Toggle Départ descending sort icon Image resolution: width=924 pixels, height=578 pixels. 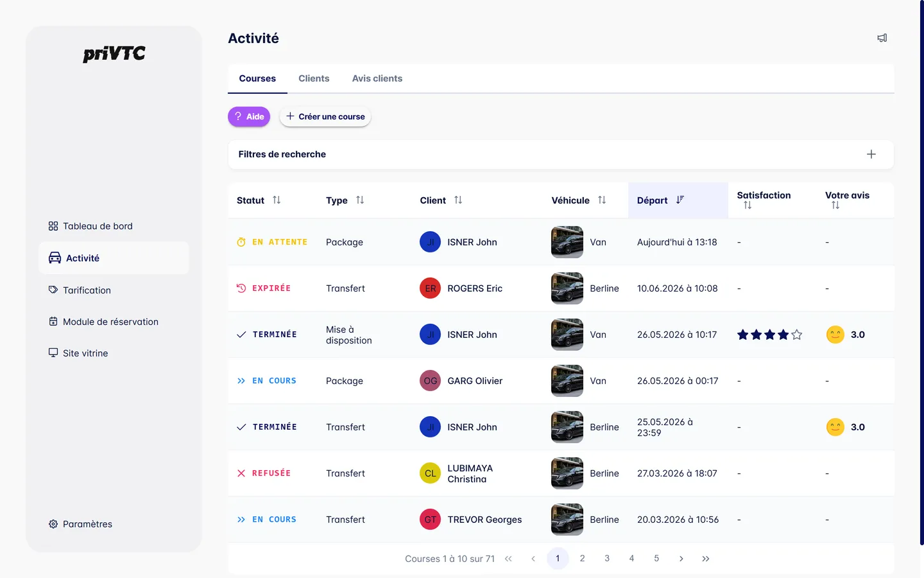tap(680, 200)
